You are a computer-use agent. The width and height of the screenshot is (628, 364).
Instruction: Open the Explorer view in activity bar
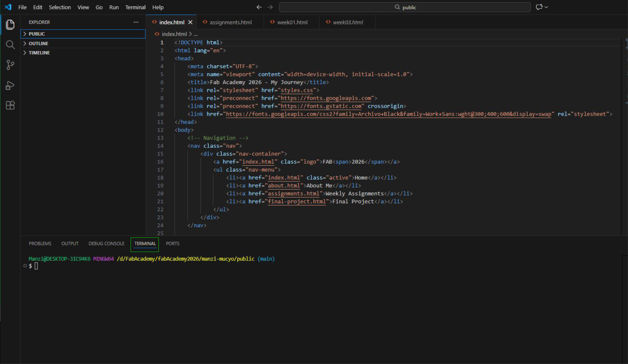(10, 24)
